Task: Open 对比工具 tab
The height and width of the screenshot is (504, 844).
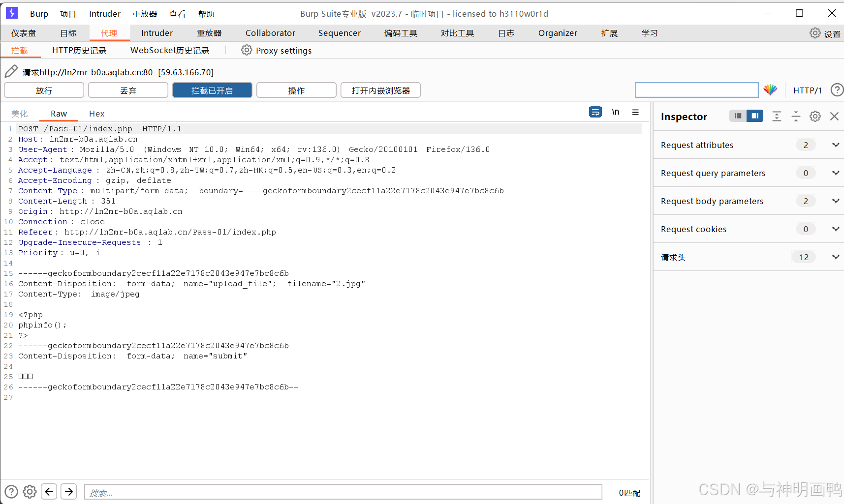Action: pos(457,33)
